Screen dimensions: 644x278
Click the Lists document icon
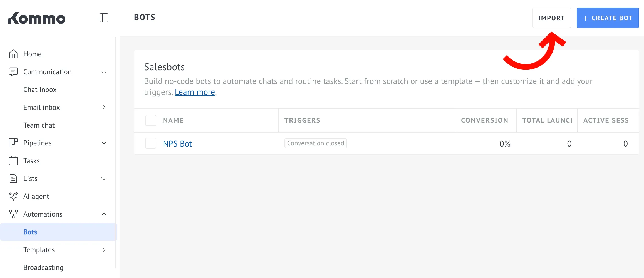pyautogui.click(x=13, y=178)
